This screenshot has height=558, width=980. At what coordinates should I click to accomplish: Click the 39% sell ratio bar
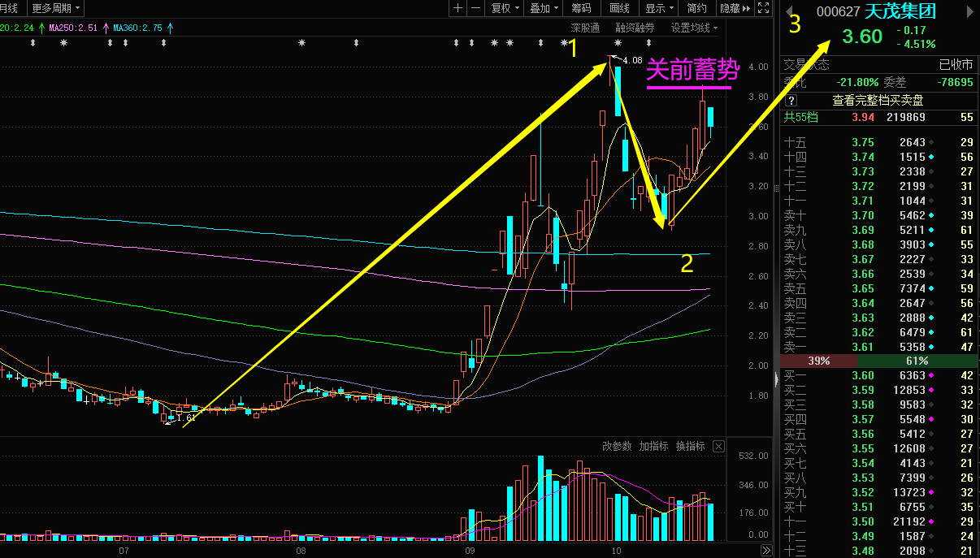click(818, 361)
